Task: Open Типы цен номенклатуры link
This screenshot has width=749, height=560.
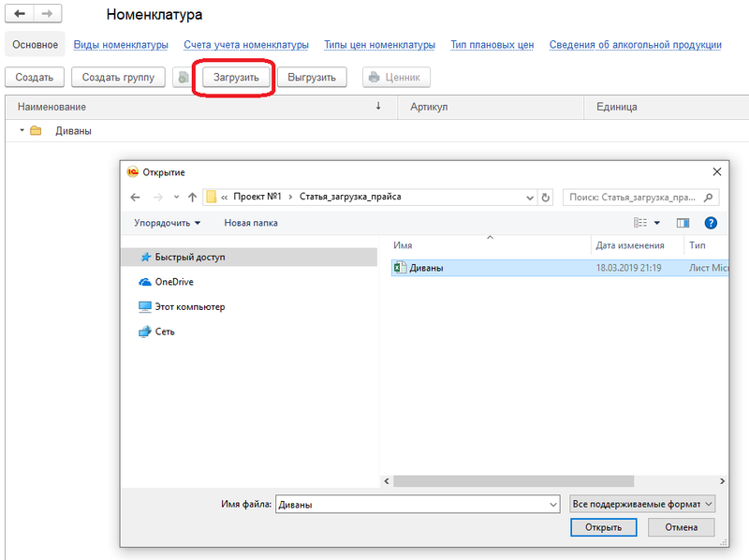Action: (380, 44)
